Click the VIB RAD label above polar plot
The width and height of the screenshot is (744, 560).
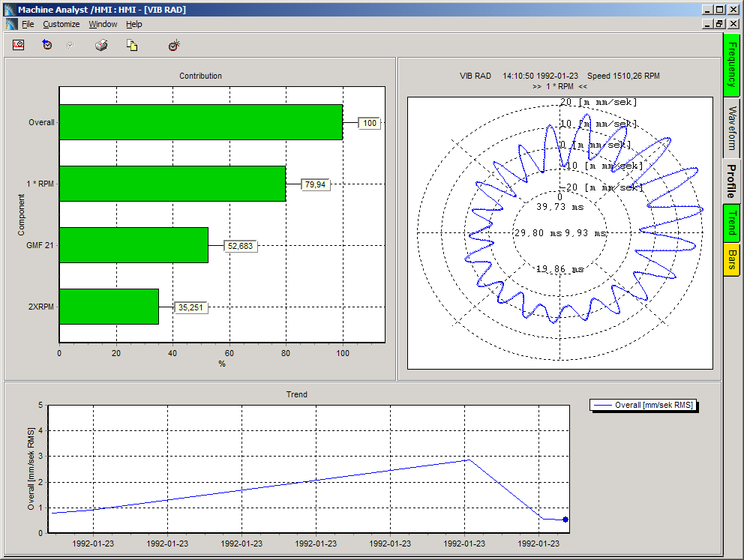[475, 76]
